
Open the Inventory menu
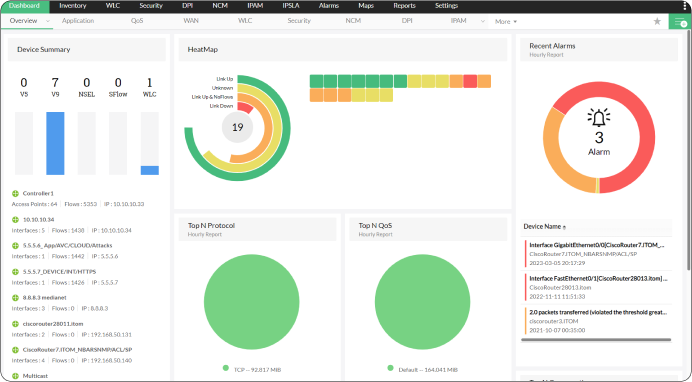click(72, 6)
